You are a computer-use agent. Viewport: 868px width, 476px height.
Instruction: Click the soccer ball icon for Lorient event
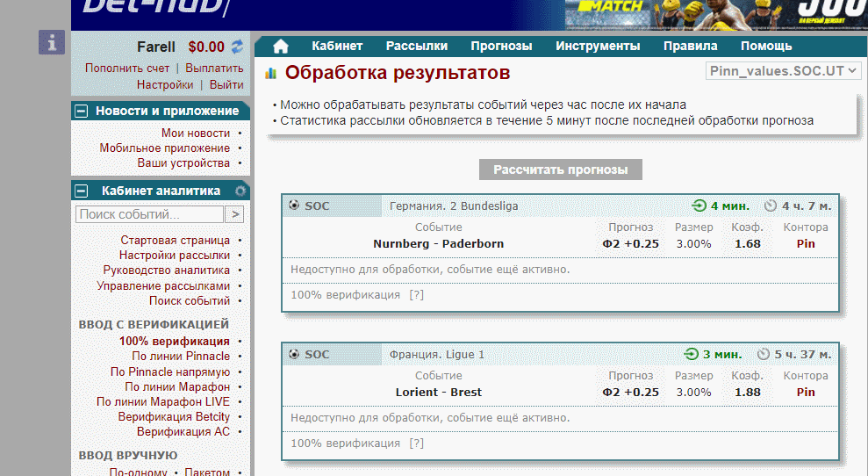pyautogui.click(x=293, y=355)
